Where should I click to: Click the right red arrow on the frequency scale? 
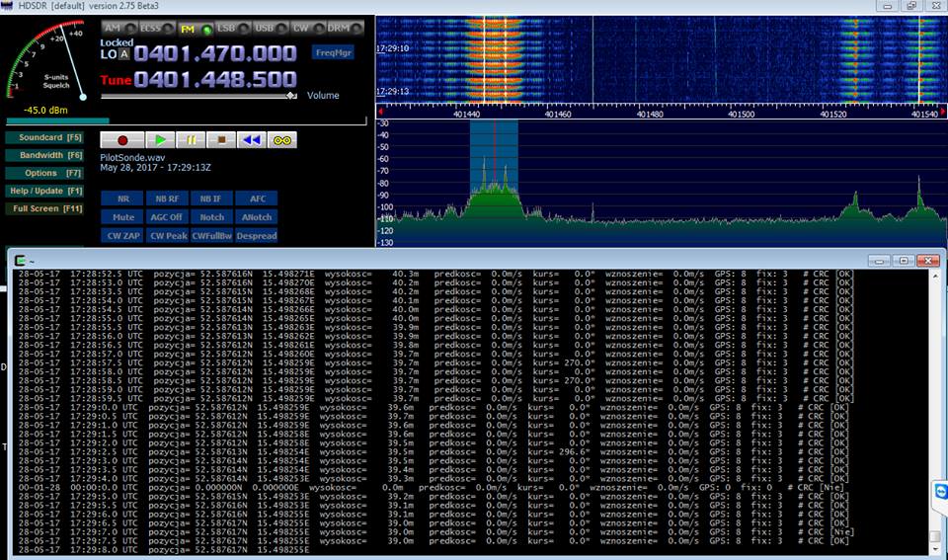coord(942,112)
